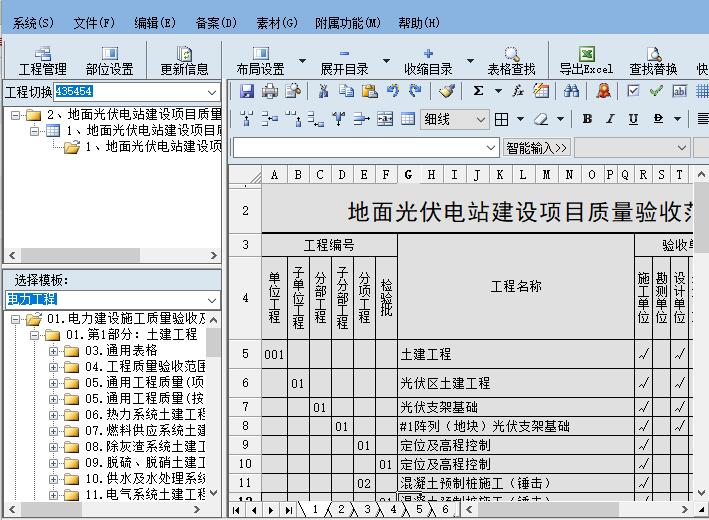Open the 素材(G) menu
The height and width of the screenshot is (520, 709).
[276, 22]
